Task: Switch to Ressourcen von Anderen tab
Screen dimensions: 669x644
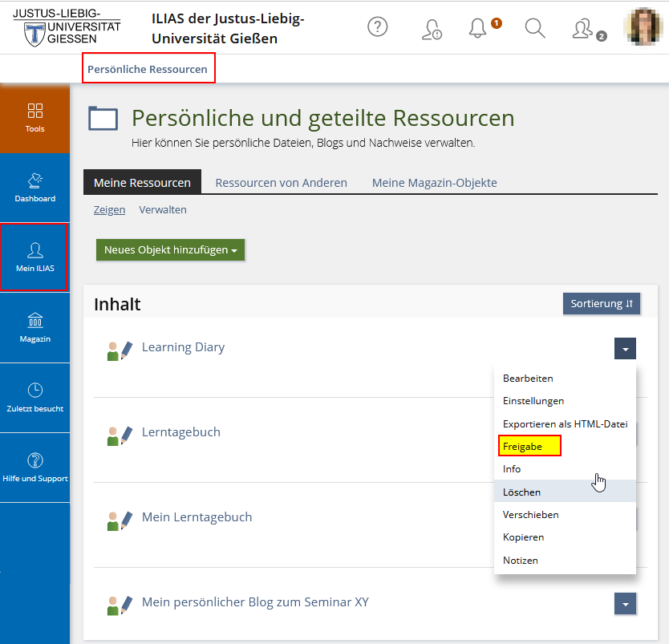Action: (281, 183)
